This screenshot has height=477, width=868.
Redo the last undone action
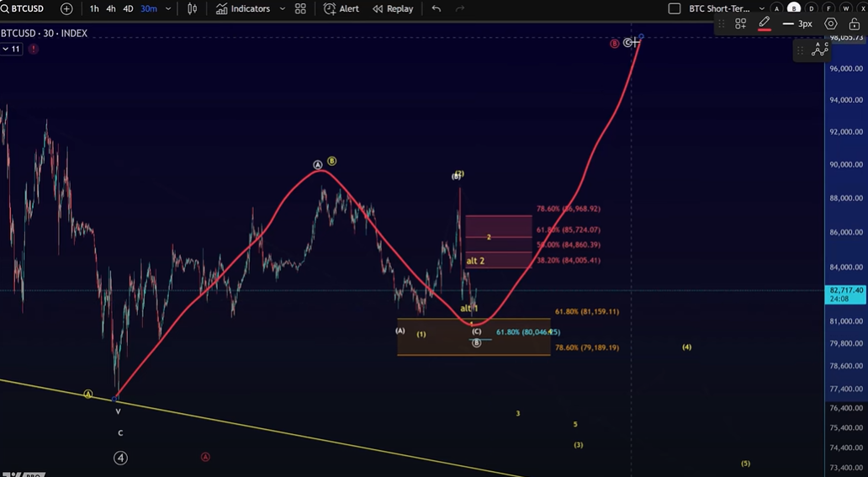click(460, 9)
